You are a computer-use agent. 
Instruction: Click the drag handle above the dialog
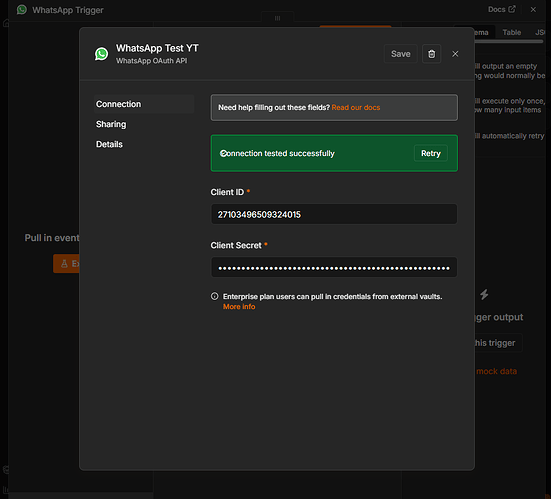point(277,18)
